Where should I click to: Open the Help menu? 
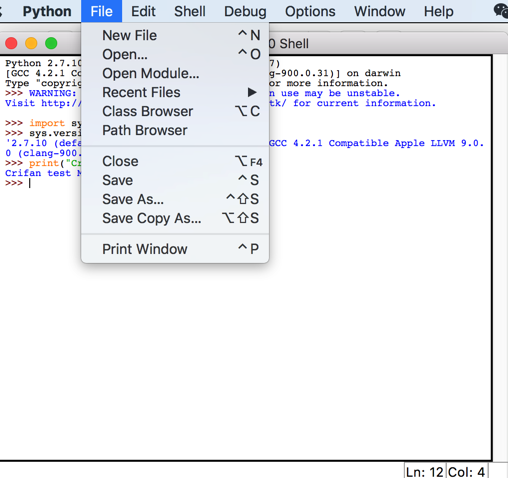pos(438,11)
